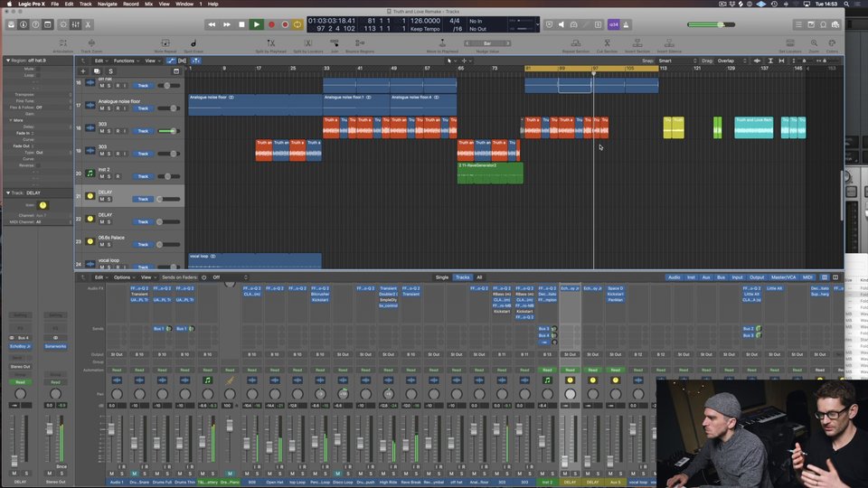Open the Colors palette toolbar icon

pos(832,43)
